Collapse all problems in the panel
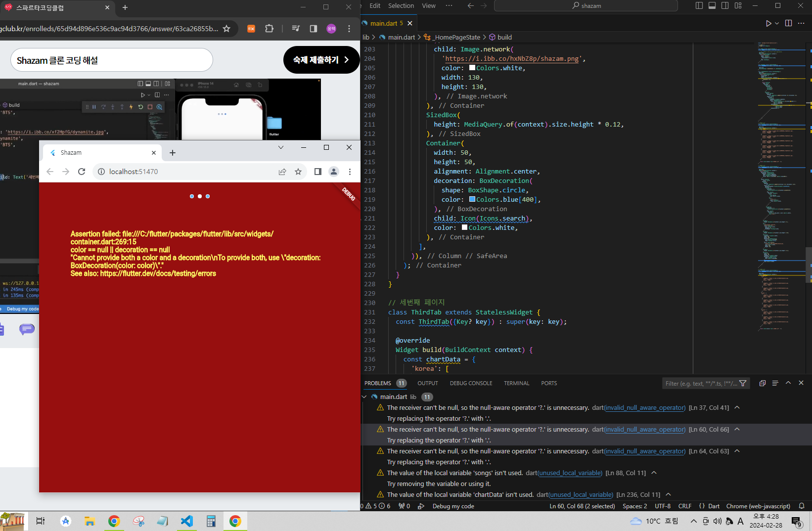 [x=762, y=383]
